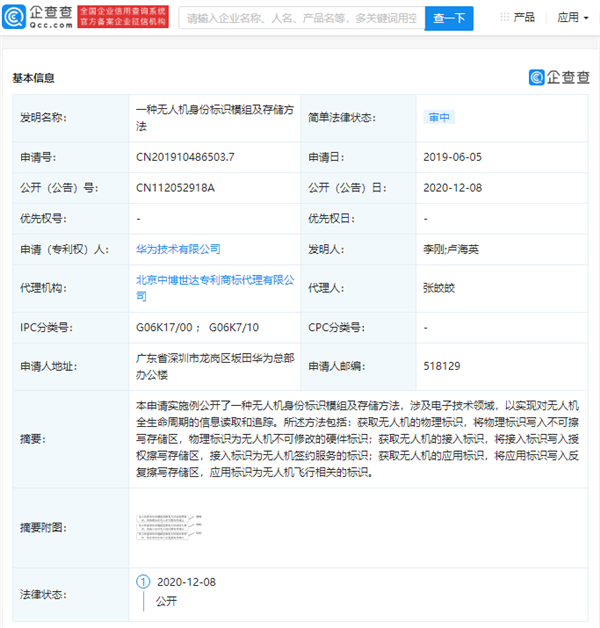Image resolution: width=600 pixels, height=628 pixels.
Task: Select agent name 张皎皎
Action: (x=439, y=288)
